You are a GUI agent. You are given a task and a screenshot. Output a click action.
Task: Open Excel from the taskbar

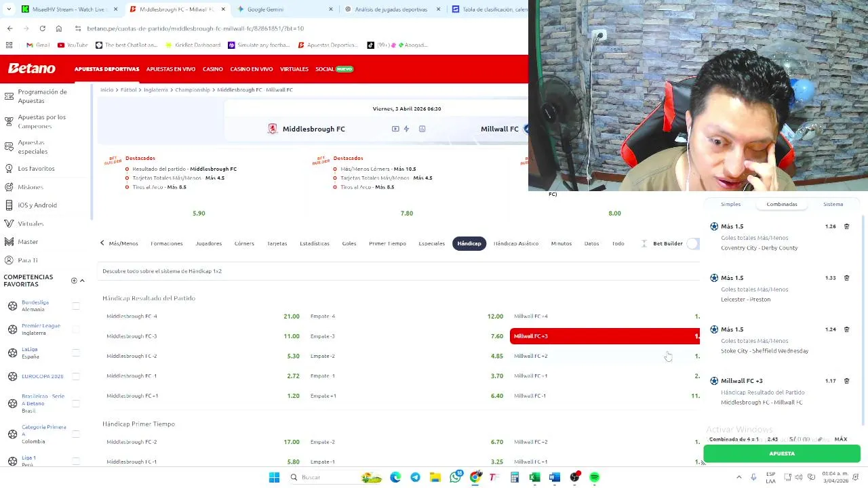534,477
